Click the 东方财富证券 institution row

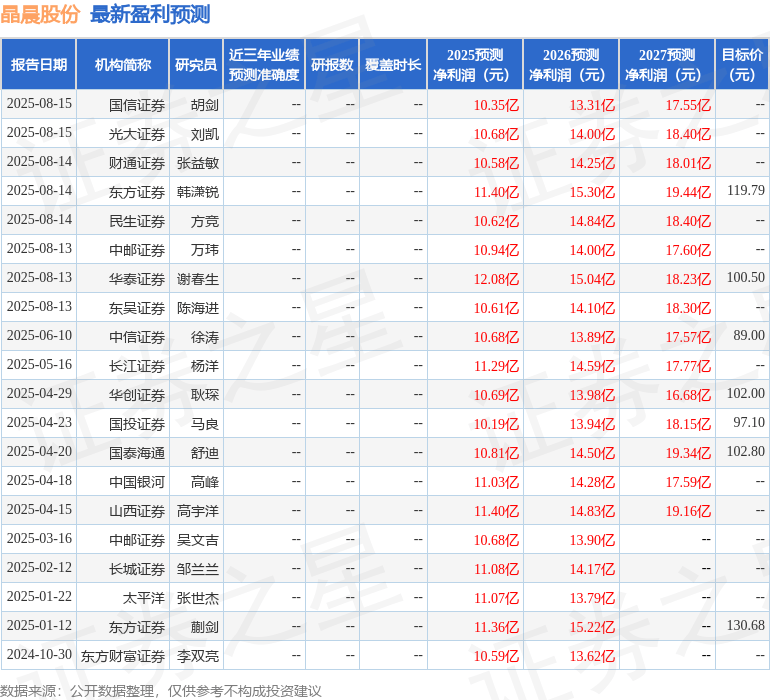coord(123,656)
